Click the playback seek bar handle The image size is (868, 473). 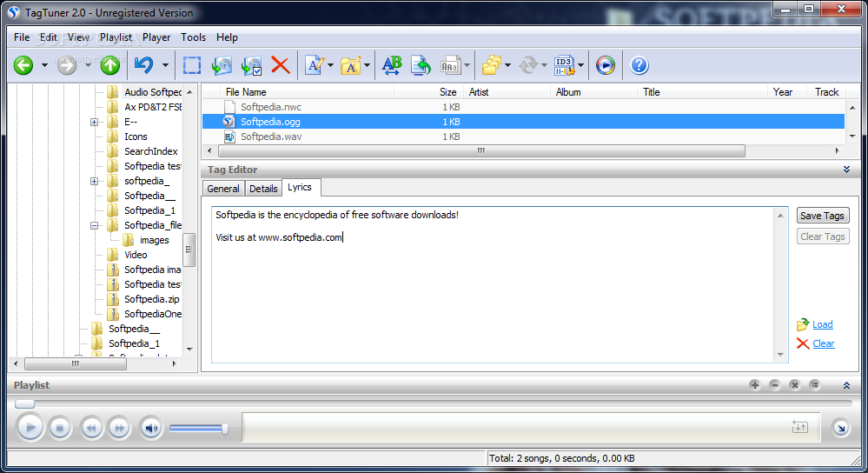pos(24,403)
